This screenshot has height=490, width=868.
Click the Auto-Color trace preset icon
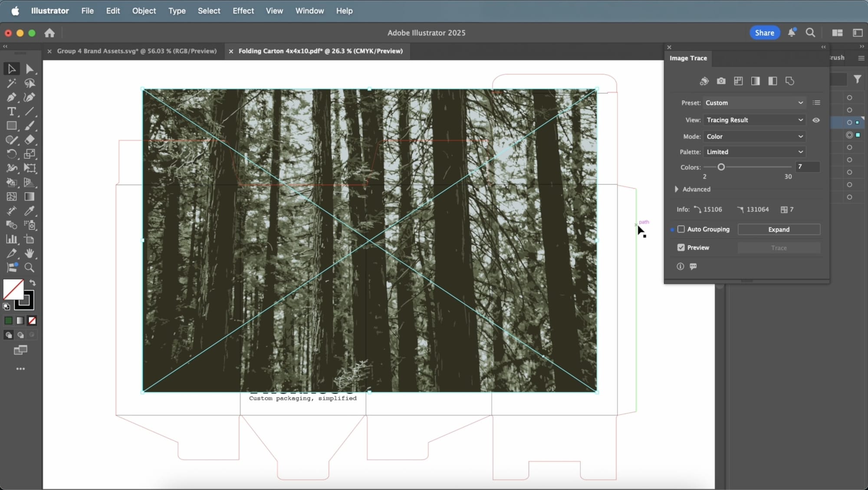pos(704,81)
